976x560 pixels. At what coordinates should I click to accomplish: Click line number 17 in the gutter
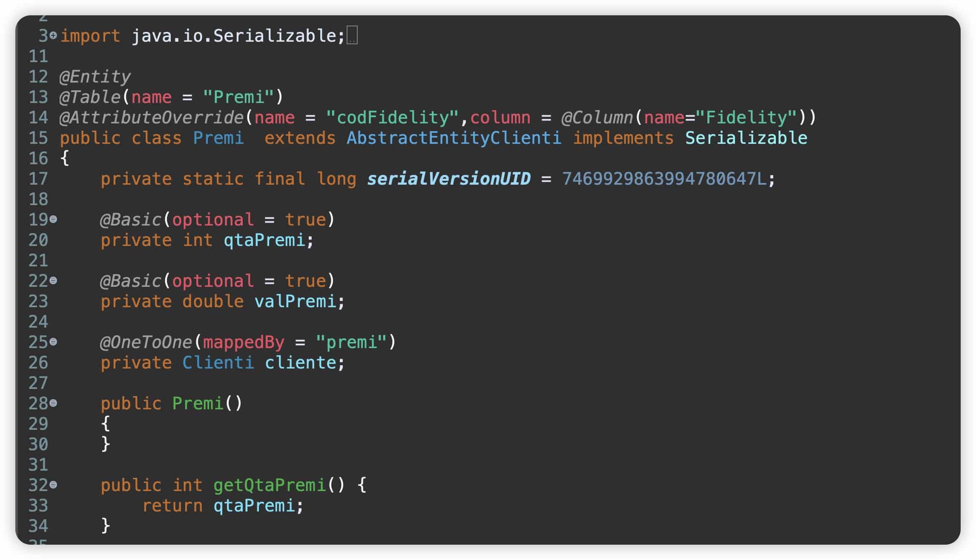point(38,179)
